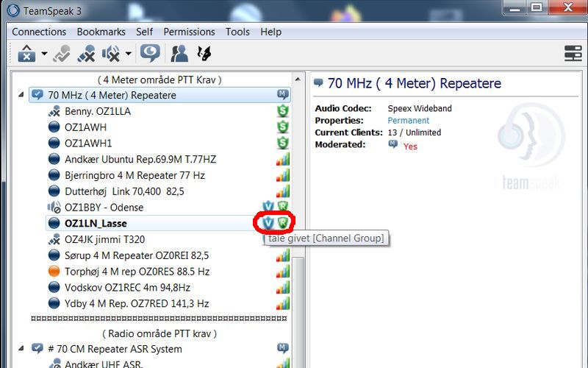The image size is (588, 368).
Task: Click the disconnect from server toolbar icon
Action: pos(26,54)
